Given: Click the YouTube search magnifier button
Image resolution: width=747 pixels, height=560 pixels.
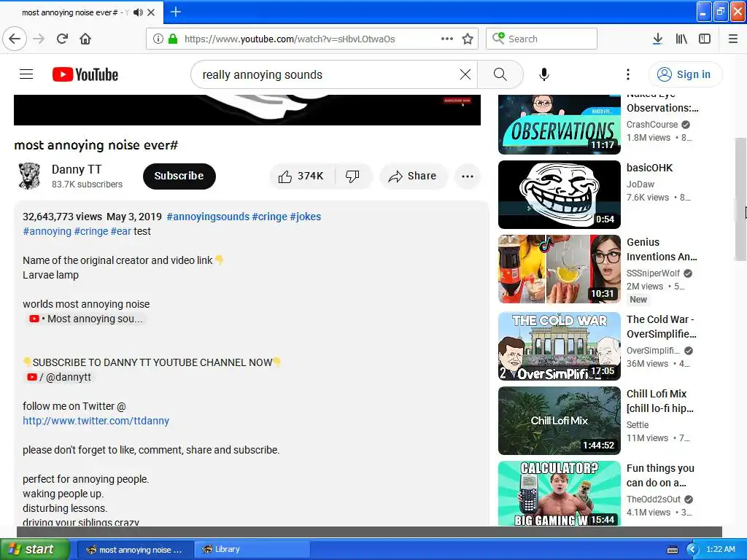Looking at the screenshot, I should 500,74.
